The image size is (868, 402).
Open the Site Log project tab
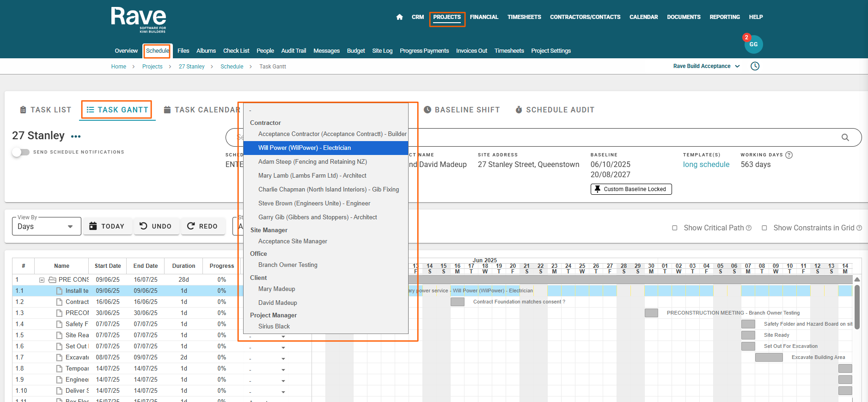[x=382, y=51]
